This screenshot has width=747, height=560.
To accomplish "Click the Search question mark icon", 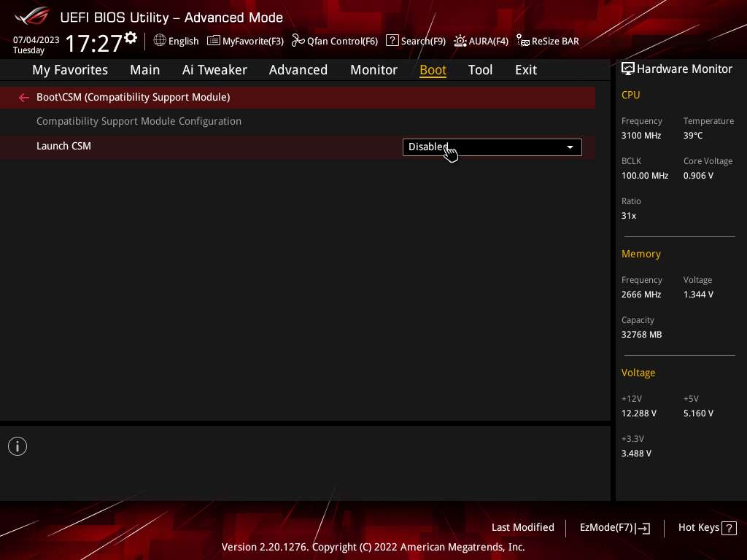I will [x=392, y=40].
